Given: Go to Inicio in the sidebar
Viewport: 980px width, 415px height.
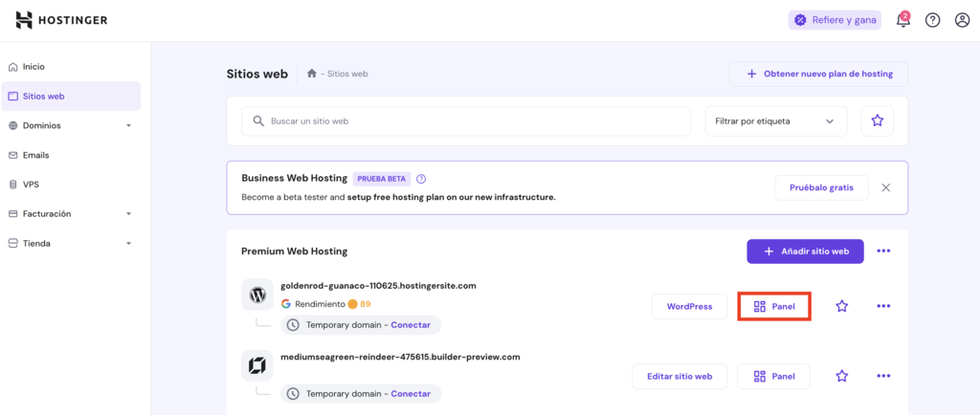Looking at the screenshot, I should click(x=33, y=67).
